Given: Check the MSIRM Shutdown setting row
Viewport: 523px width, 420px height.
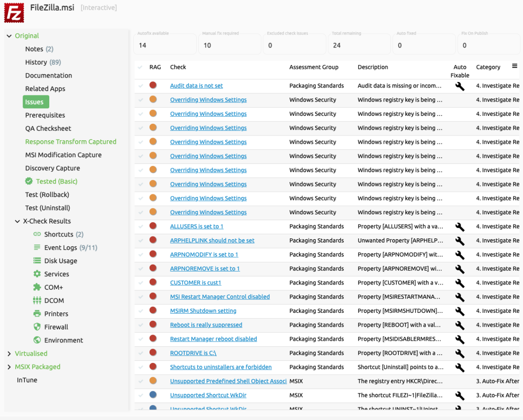Looking at the screenshot, I should 140,311.
